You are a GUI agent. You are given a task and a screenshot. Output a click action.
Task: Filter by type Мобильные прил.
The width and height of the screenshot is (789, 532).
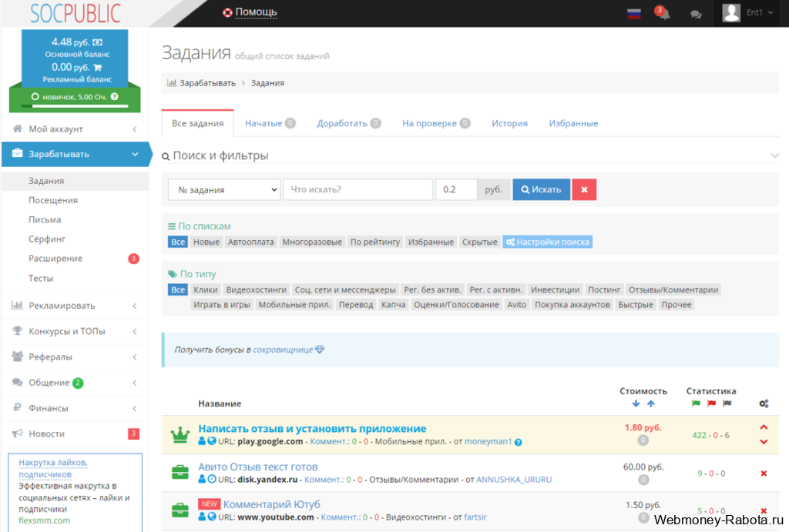[294, 304]
